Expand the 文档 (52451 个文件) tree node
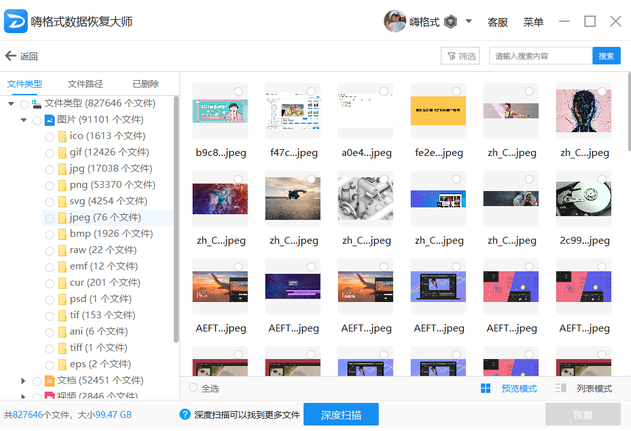 pyautogui.click(x=24, y=380)
